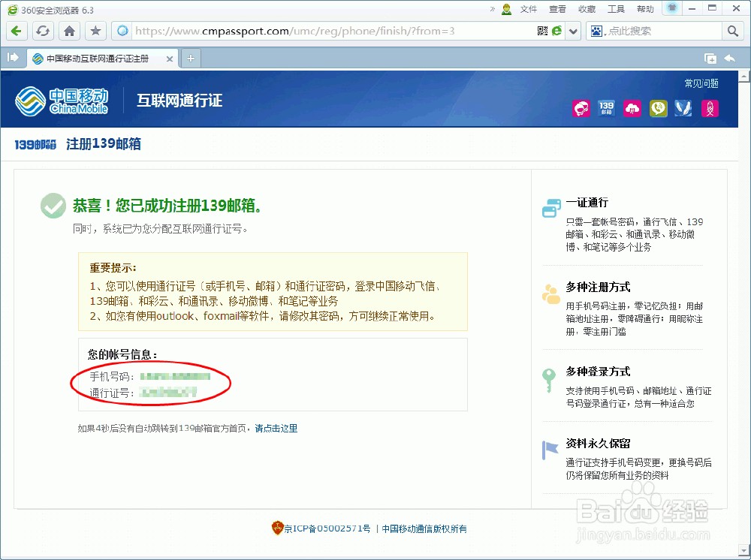Select the 中国移动互联网通行证注册 tab
This screenshot has height=560, width=751.
(x=98, y=59)
